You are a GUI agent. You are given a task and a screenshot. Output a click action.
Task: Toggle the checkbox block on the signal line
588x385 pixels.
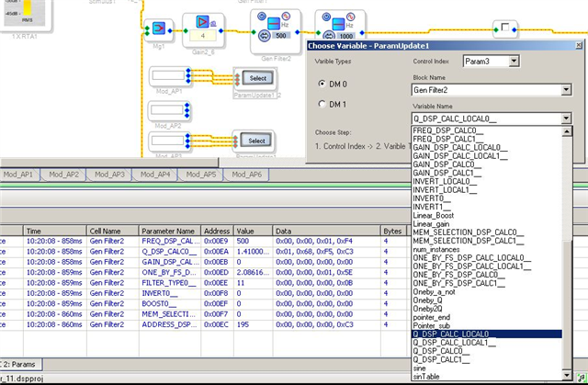505,27
